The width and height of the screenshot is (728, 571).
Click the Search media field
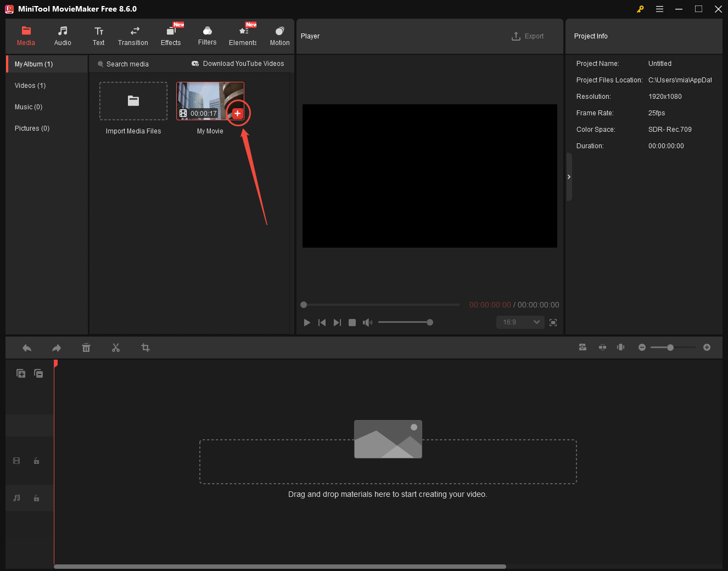127,64
